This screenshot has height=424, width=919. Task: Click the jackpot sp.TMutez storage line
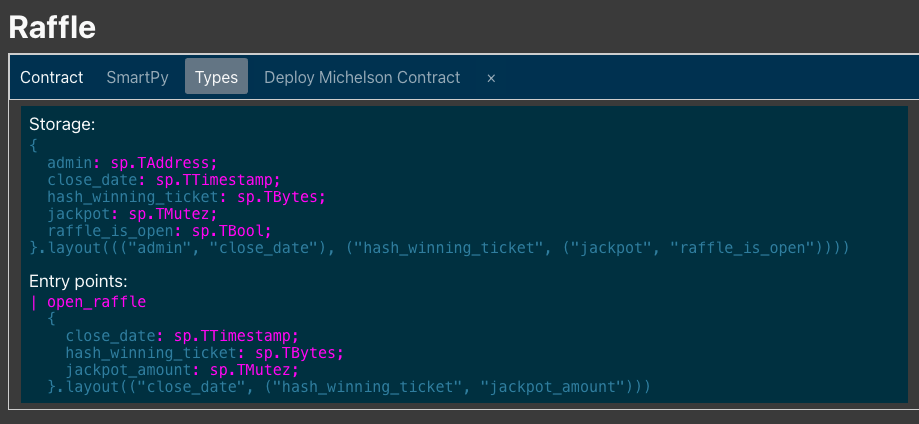tap(132, 213)
